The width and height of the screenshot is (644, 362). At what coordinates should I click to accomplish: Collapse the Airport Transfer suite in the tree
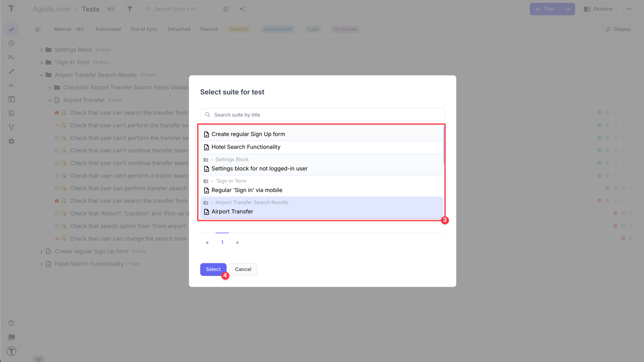pyautogui.click(x=49, y=100)
